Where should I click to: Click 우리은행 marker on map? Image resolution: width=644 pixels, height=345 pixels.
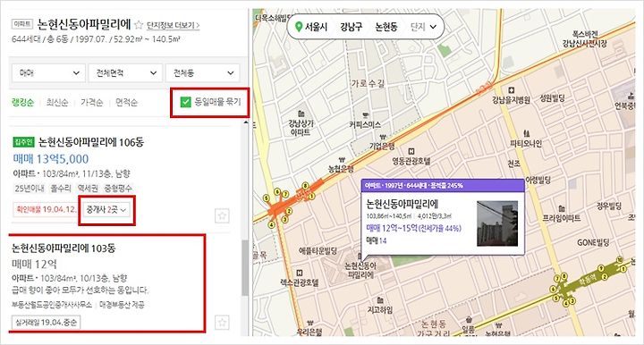point(310,329)
